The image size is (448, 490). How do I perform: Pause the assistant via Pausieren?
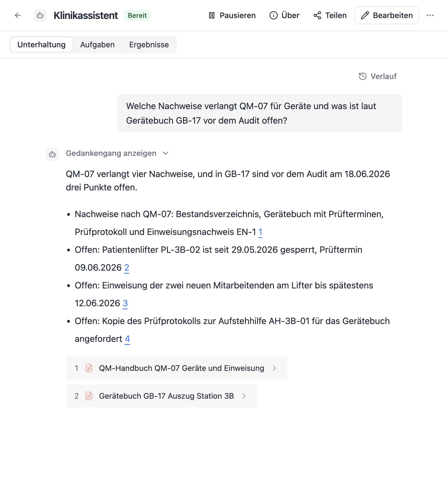pyautogui.click(x=232, y=15)
